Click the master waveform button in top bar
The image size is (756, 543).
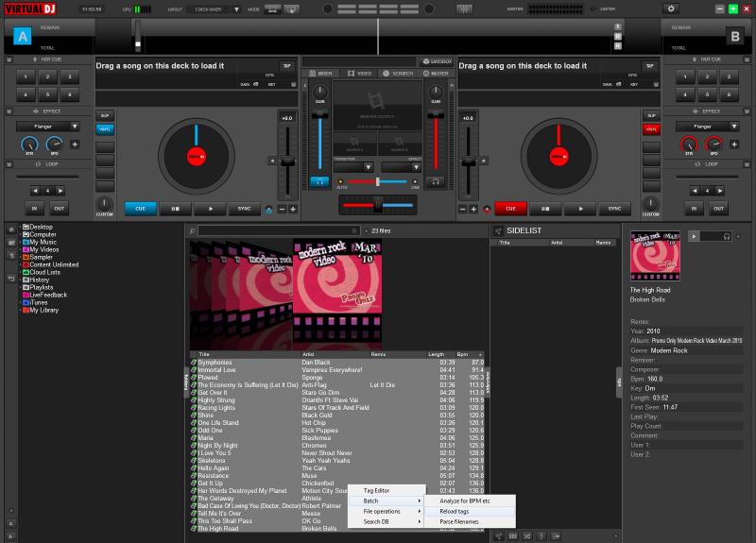pos(464,9)
